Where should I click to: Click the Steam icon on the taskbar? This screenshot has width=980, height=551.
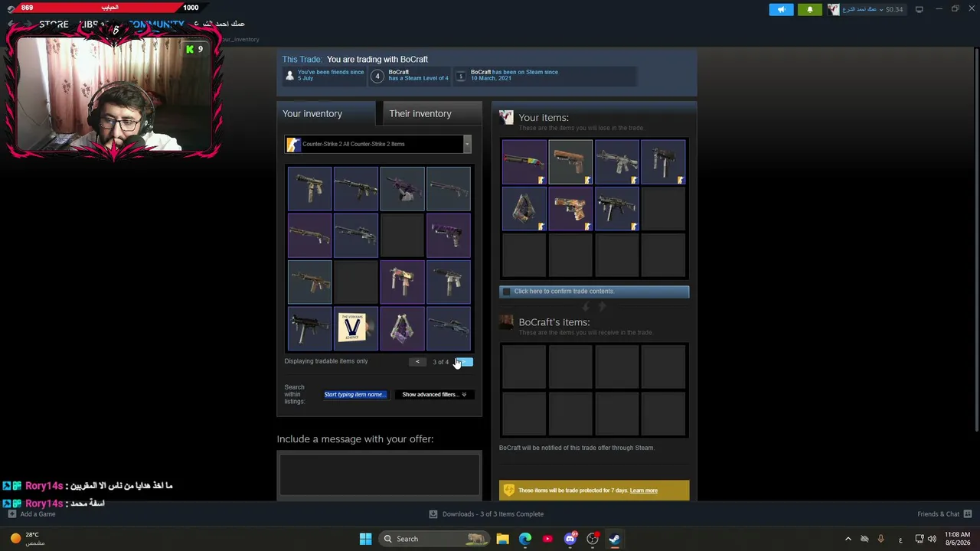tap(614, 539)
